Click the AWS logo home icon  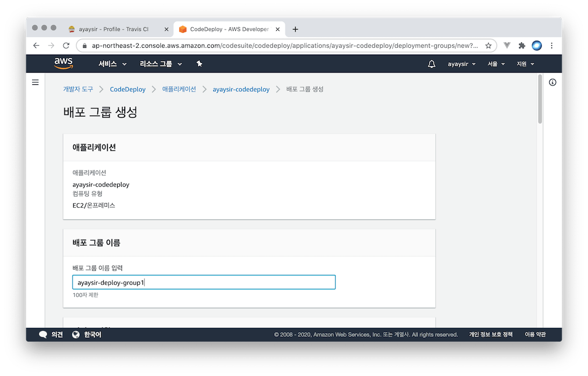click(63, 64)
